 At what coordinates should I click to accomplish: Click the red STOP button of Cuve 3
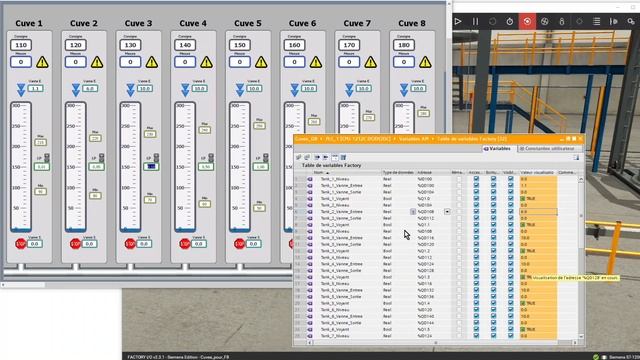[x=130, y=244]
